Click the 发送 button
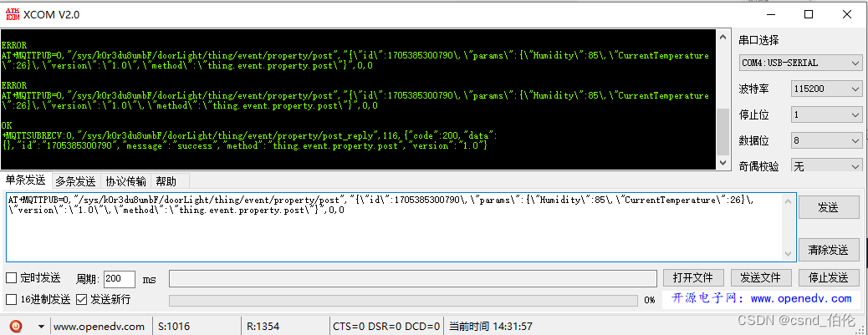 click(828, 208)
